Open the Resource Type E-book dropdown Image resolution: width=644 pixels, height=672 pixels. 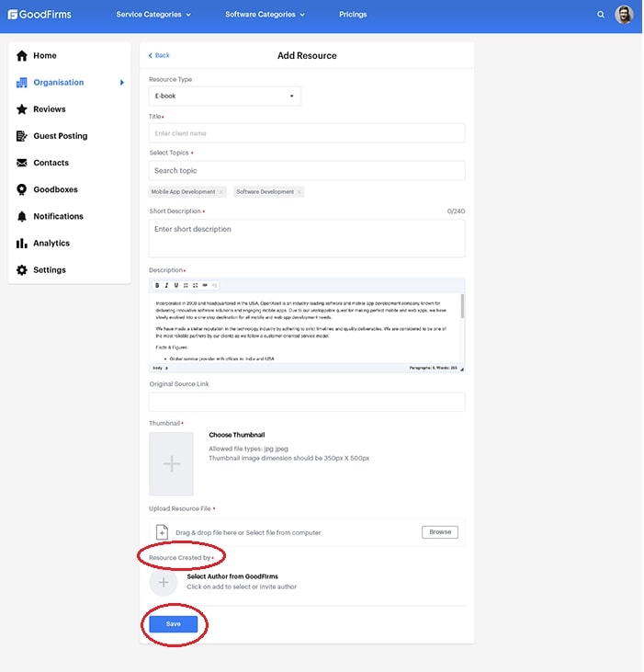click(x=225, y=96)
